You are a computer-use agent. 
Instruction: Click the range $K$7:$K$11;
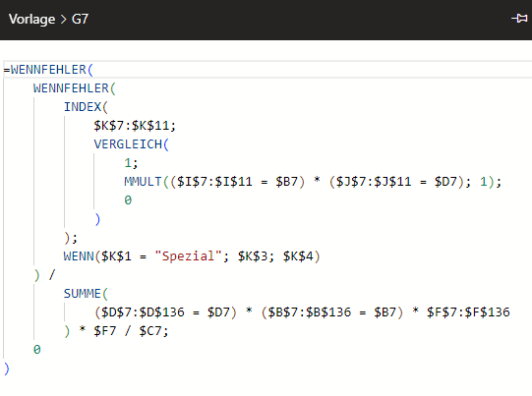pos(135,126)
